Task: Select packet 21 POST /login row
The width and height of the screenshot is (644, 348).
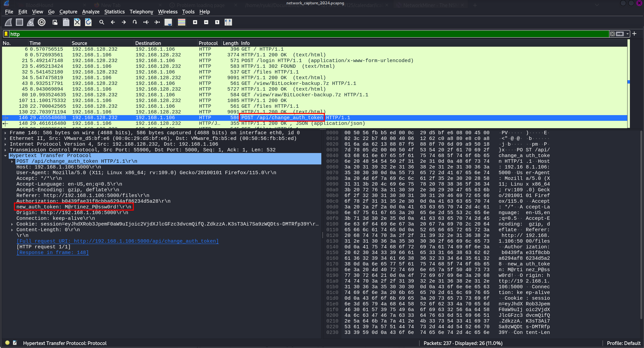Action: coord(314,61)
